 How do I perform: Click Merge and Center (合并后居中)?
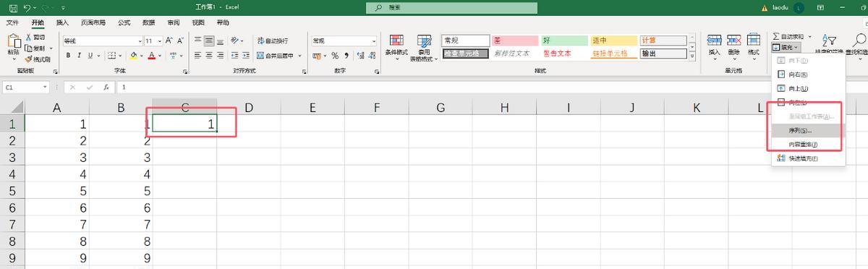[x=275, y=55]
